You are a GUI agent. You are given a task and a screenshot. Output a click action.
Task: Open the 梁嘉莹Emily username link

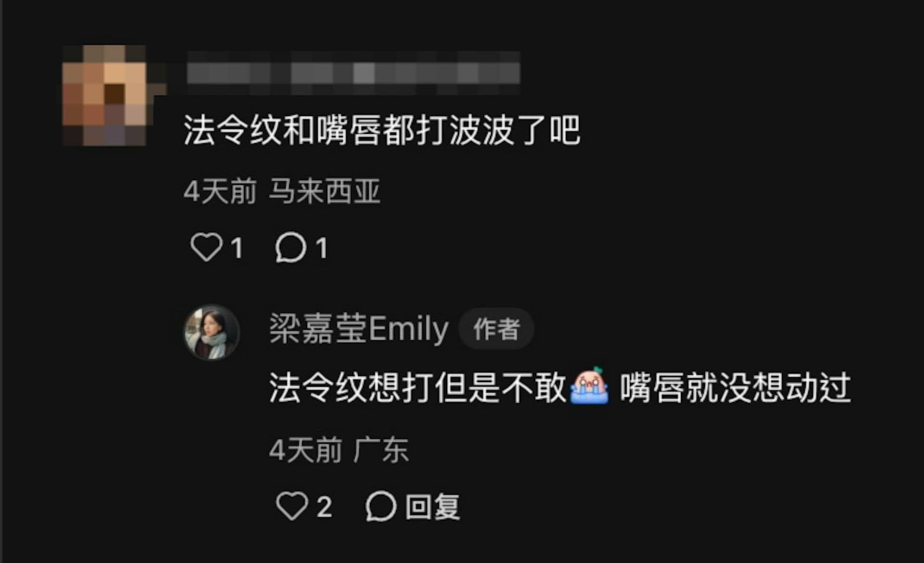tap(359, 329)
